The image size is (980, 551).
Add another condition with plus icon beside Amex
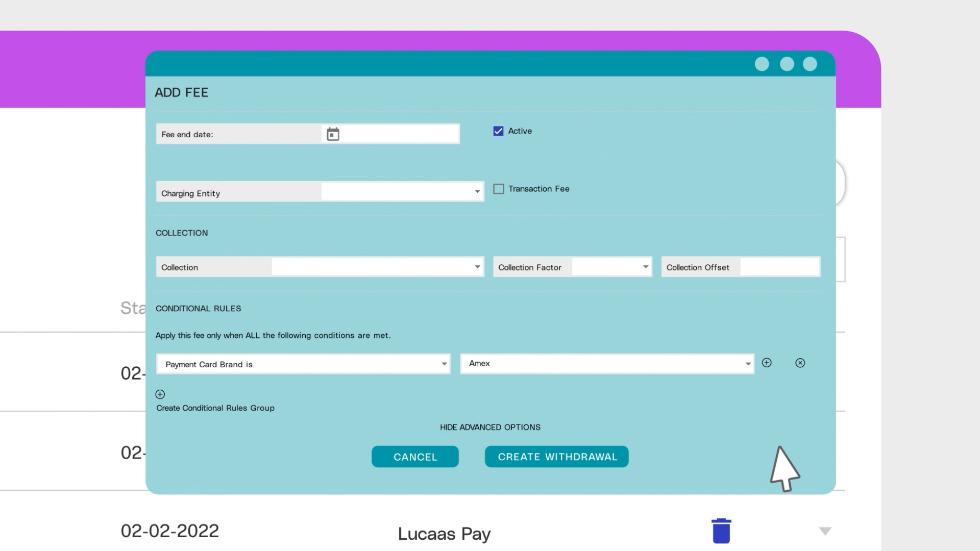pos(767,363)
